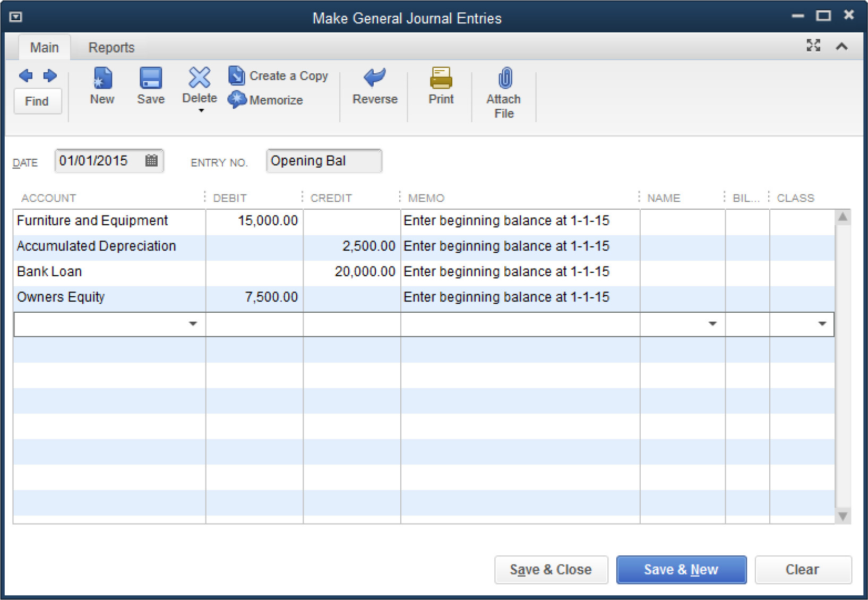
Task: Click the 15,000.00 debit amount
Action: [268, 221]
